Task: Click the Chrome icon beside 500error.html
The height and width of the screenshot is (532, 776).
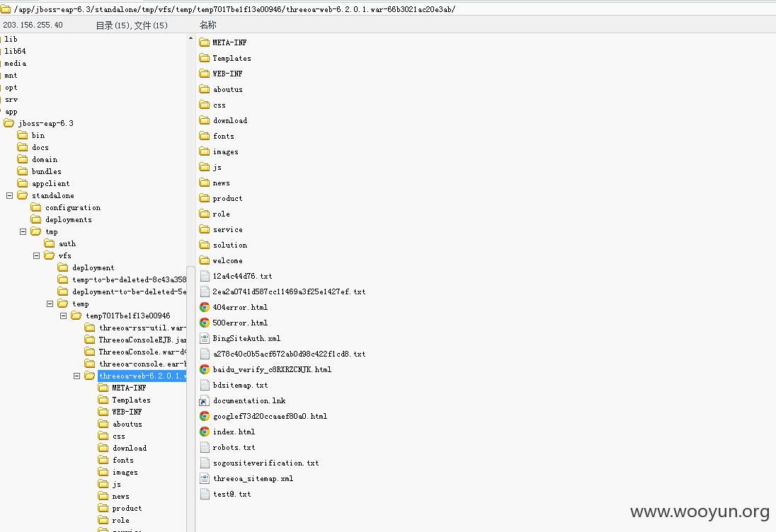Action: (x=205, y=323)
